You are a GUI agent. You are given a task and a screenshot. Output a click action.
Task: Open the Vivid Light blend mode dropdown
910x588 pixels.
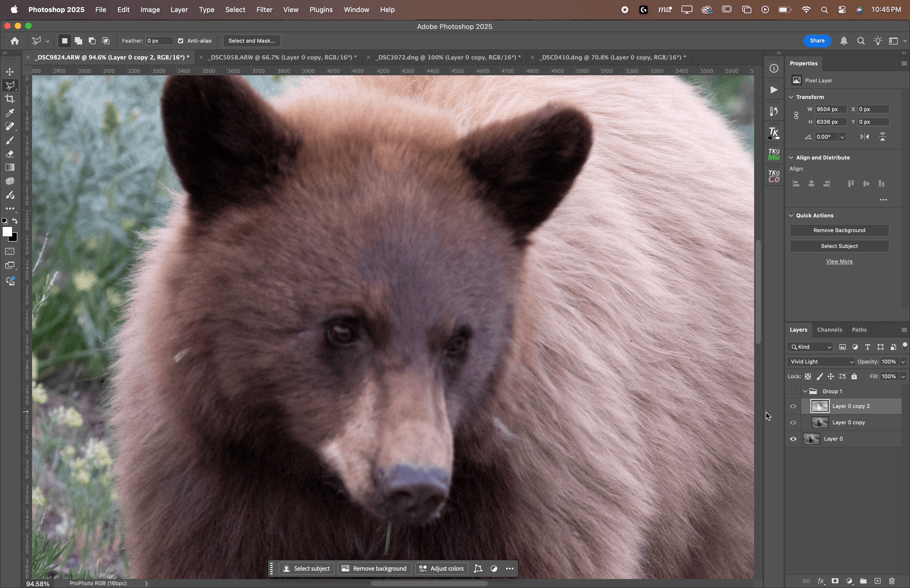(x=820, y=362)
